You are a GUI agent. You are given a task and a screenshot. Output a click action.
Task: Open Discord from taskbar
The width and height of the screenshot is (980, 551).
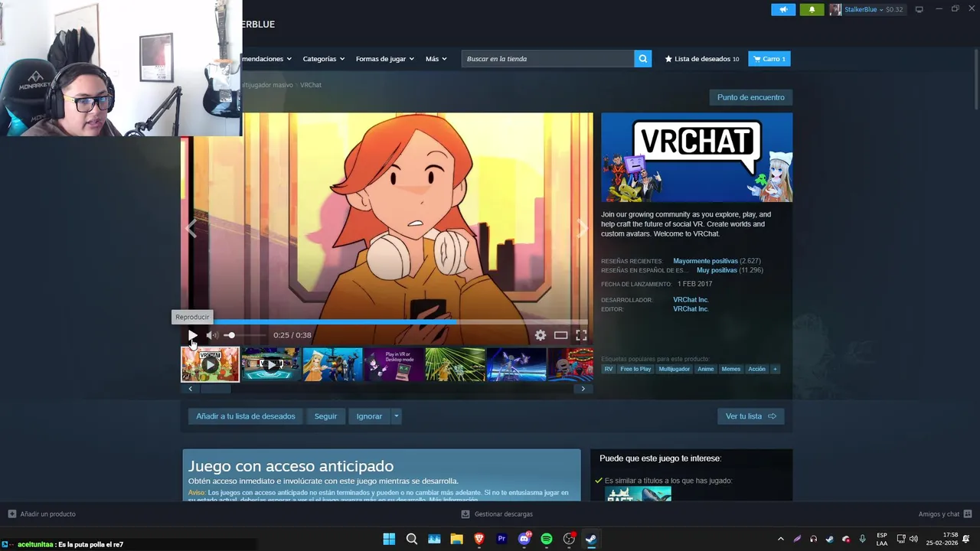(524, 539)
